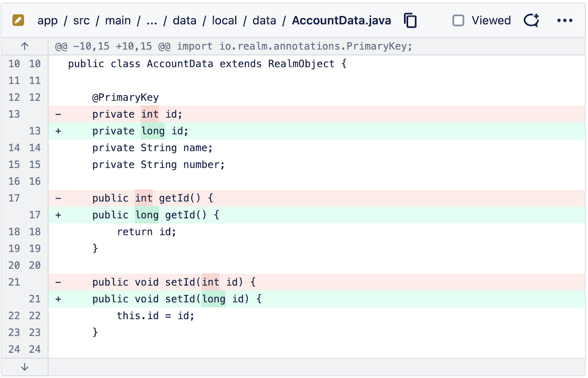Screen dimensions: 588x378
Task: Open the 'app' path segment
Action: (48, 21)
